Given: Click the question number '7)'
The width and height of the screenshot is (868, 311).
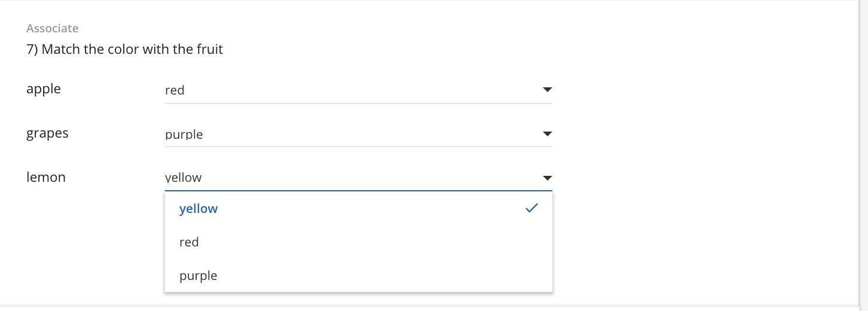Looking at the screenshot, I should click(32, 49).
